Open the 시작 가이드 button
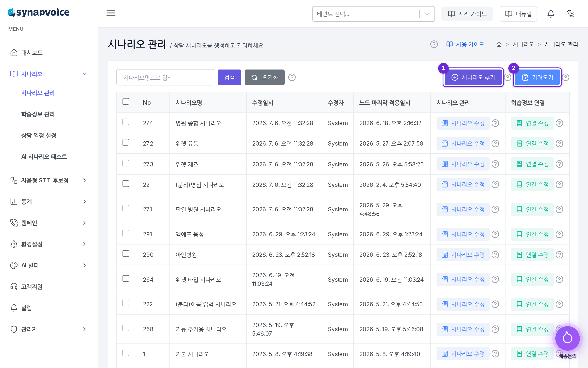 (x=467, y=14)
